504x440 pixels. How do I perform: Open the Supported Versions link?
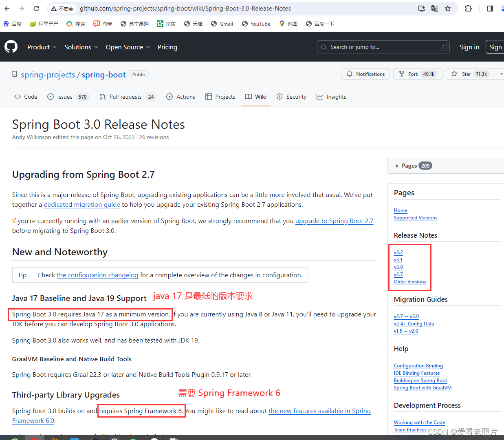click(x=416, y=218)
